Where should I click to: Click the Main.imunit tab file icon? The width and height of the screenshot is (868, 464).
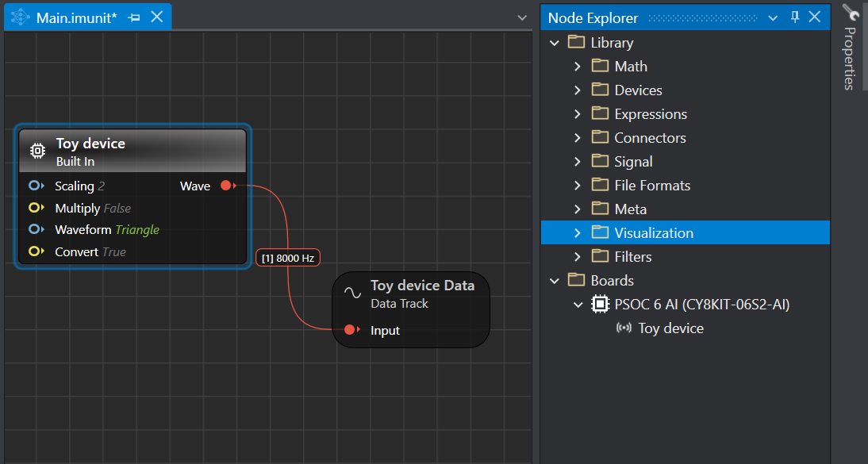click(x=21, y=17)
